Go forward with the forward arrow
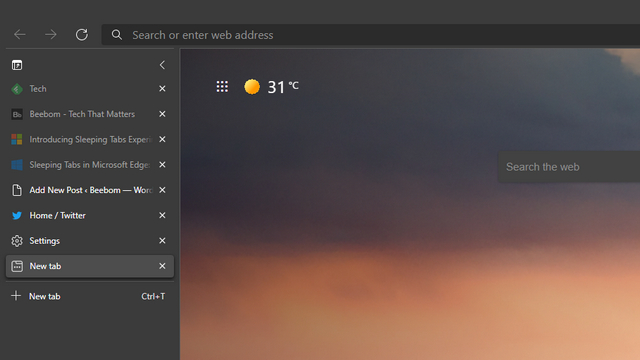 point(51,35)
